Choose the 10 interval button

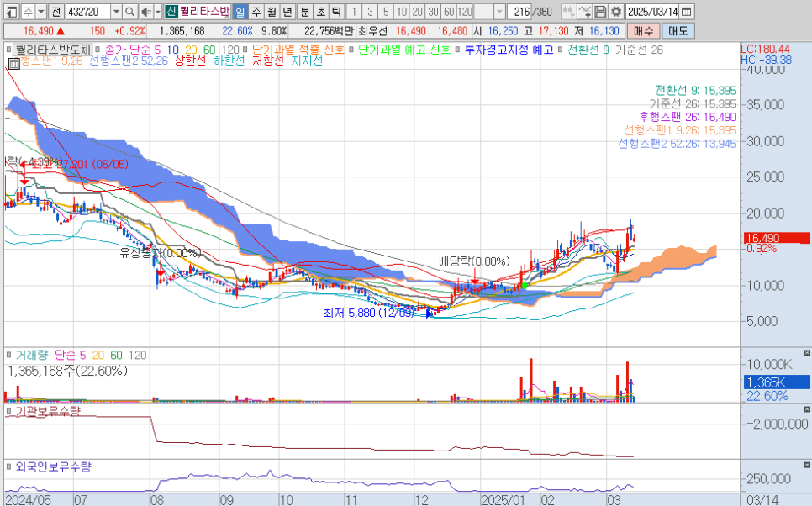pos(401,12)
